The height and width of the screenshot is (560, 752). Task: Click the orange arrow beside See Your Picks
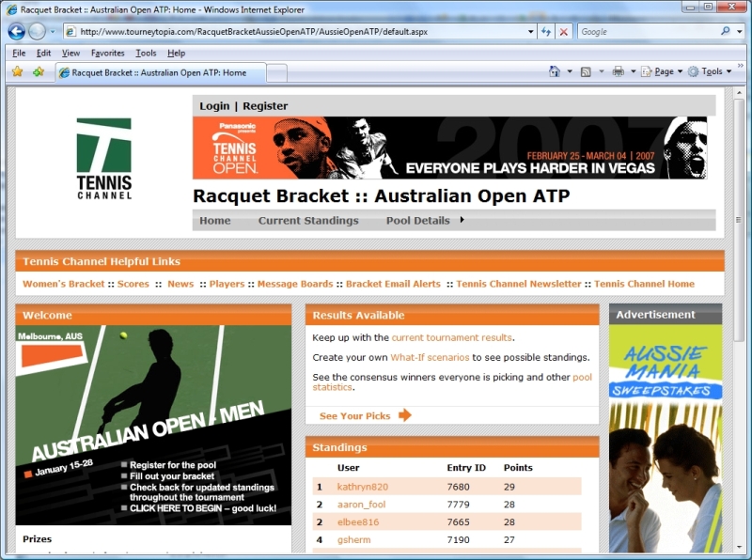click(405, 414)
